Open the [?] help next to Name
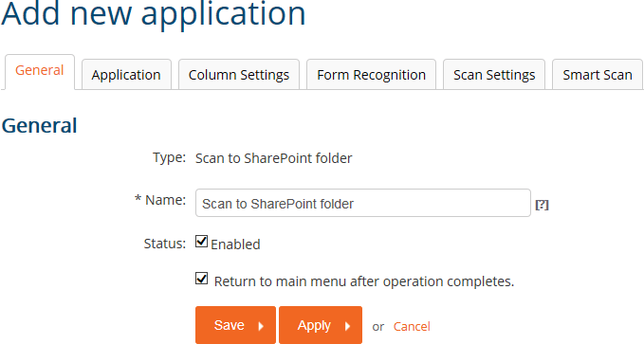This screenshot has width=644, height=344. coord(543,205)
